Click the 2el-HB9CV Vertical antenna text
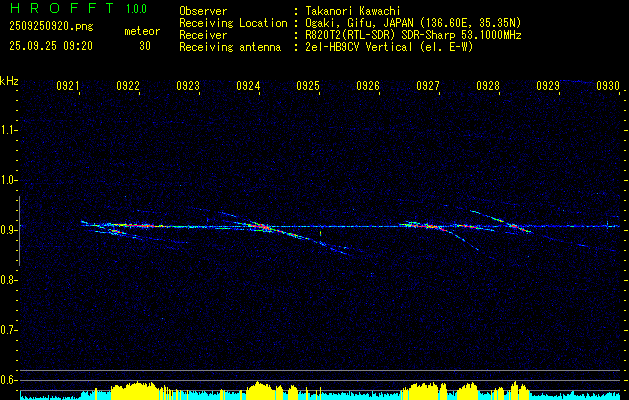Screen dimensions: 629x400 pyautogui.click(x=390, y=47)
